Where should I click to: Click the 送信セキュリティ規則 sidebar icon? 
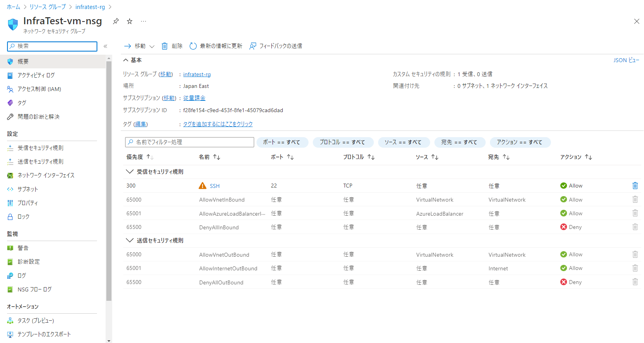click(x=10, y=161)
